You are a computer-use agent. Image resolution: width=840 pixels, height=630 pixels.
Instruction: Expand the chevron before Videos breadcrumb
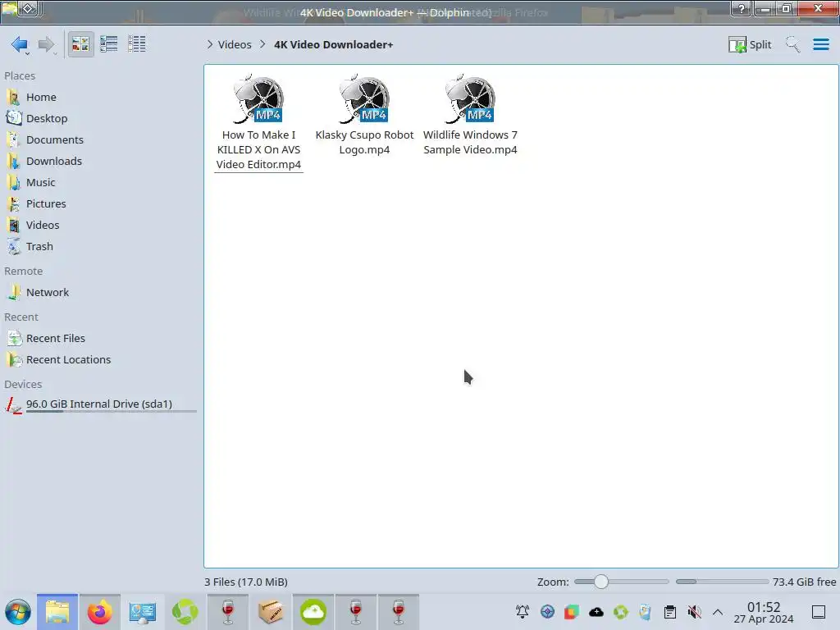209,44
